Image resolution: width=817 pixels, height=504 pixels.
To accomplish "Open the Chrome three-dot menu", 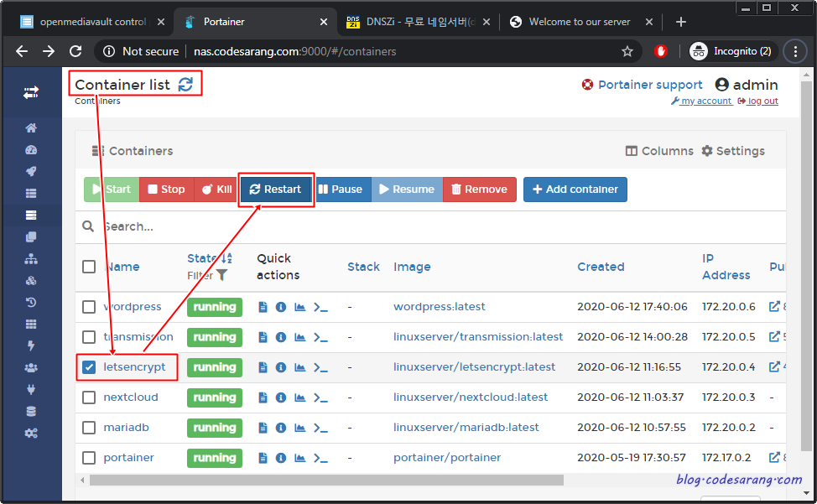I will pyautogui.click(x=795, y=51).
